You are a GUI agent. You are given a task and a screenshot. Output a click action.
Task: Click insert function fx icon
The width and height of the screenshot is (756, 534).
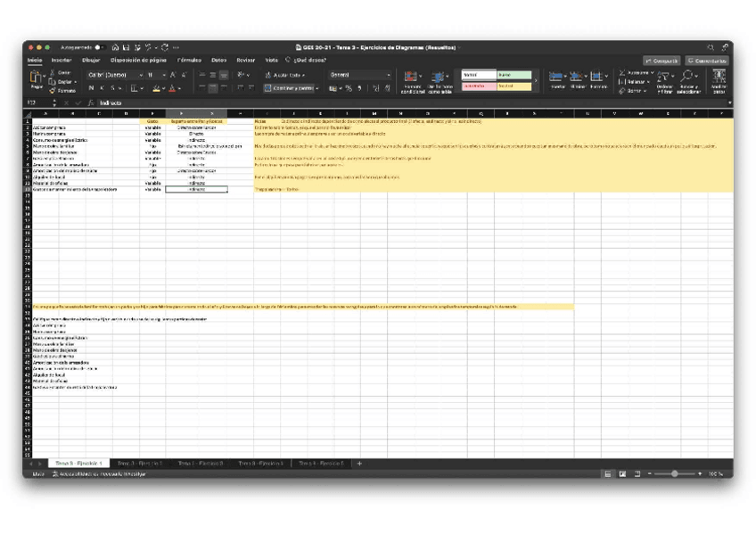92,103
